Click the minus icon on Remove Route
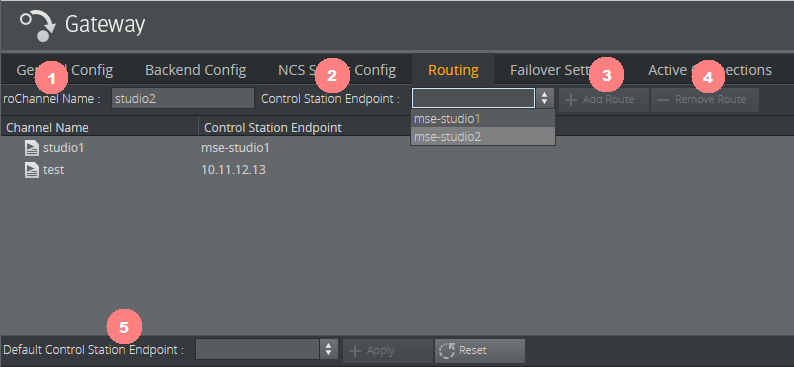 (663, 100)
